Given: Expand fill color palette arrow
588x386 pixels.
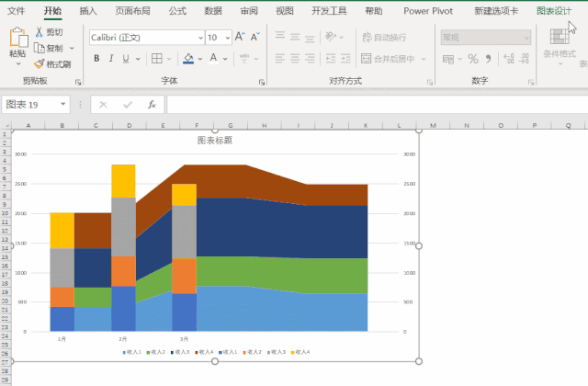Looking at the screenshot, I should click(x=200, y=59).
